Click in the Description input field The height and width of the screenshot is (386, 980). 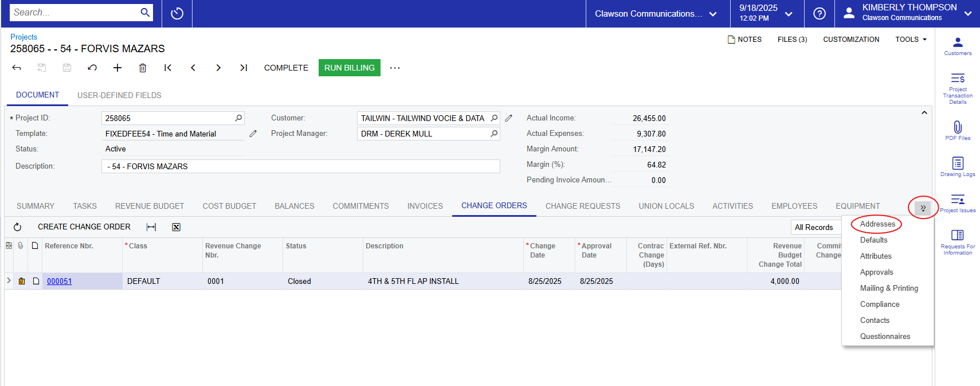tap(300, 166)
